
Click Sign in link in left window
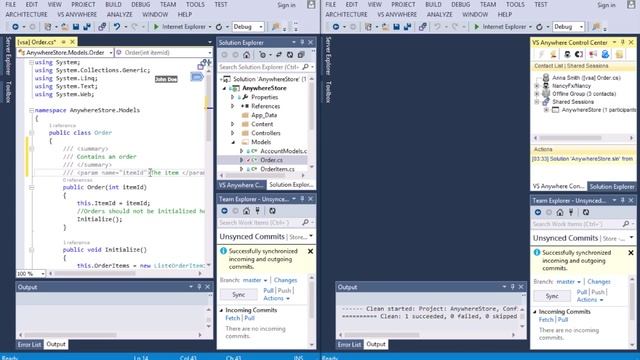287,5
